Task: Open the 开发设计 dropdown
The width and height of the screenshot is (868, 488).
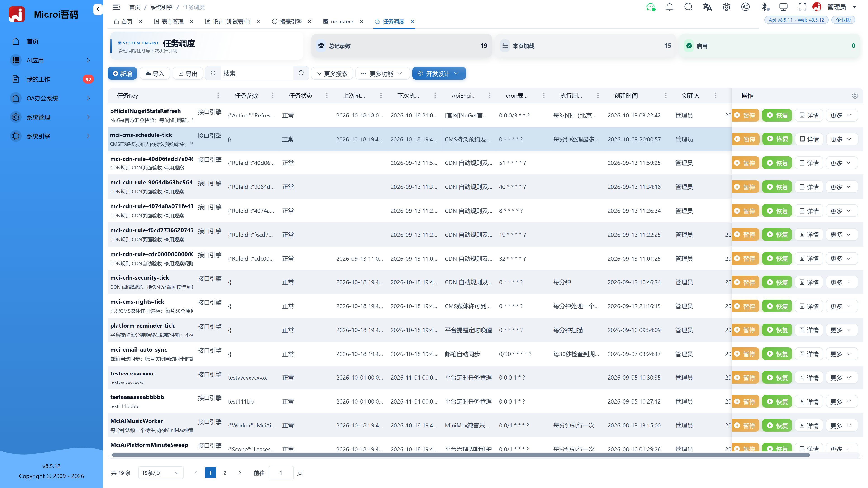Action: tap(439, 74)
